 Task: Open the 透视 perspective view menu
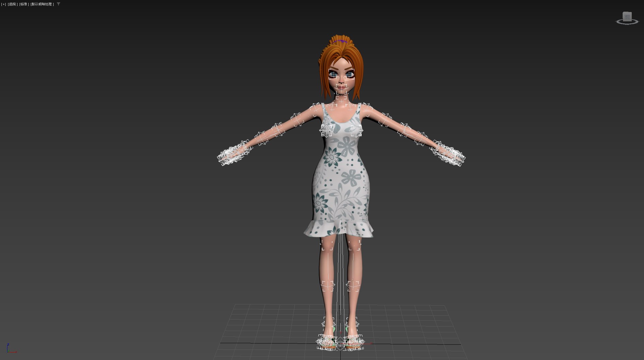[13, 4]
